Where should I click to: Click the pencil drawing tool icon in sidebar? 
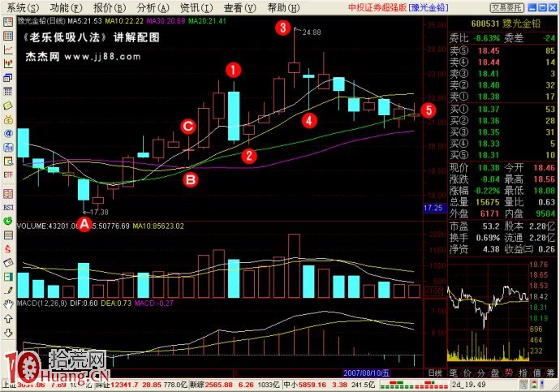tap(8, 291)
